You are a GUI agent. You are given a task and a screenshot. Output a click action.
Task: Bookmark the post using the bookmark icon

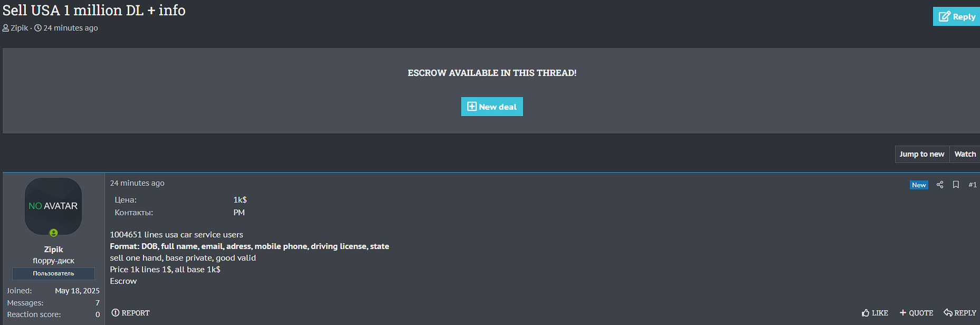coord(956,185)
